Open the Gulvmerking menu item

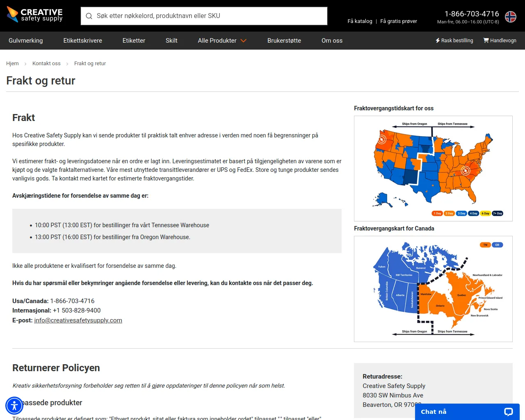[26, 41]
